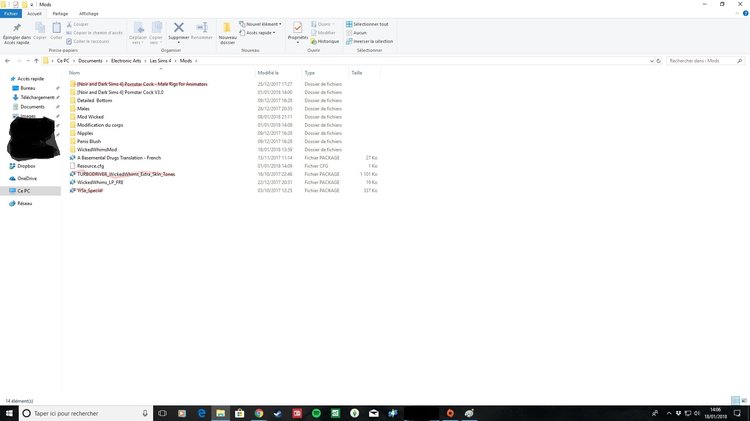Open recent locations dropdown arrow
This screenshot has width=750, height=421.
(28, 61)
